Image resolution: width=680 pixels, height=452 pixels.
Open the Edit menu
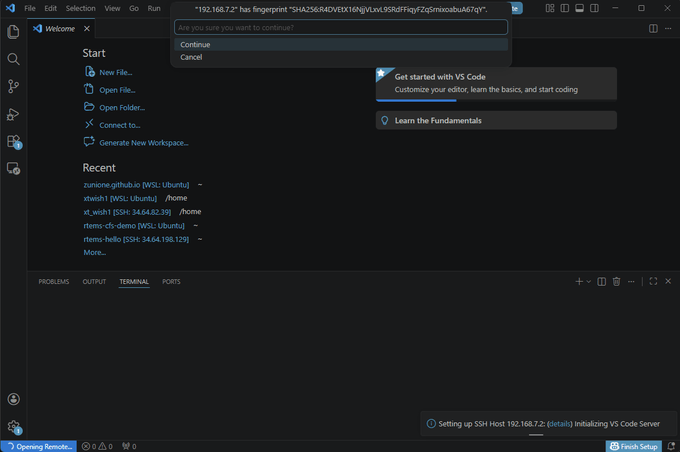pos(50,8)
